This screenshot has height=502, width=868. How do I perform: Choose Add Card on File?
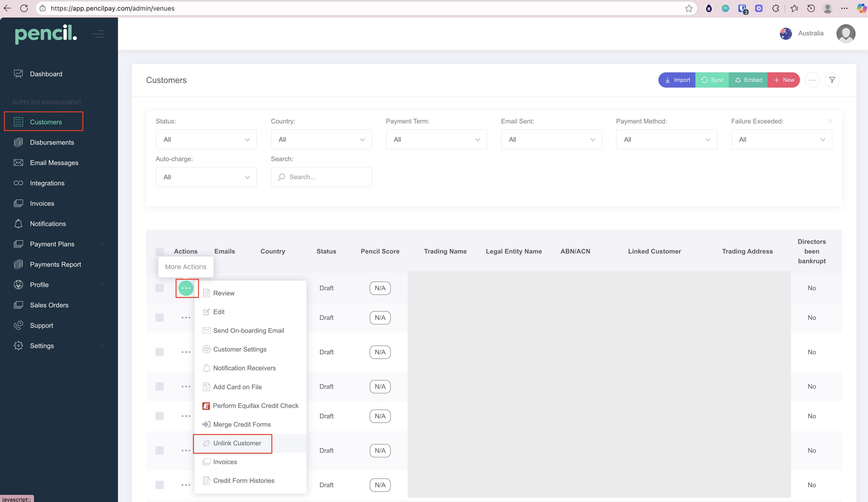[x=250, y=387]
